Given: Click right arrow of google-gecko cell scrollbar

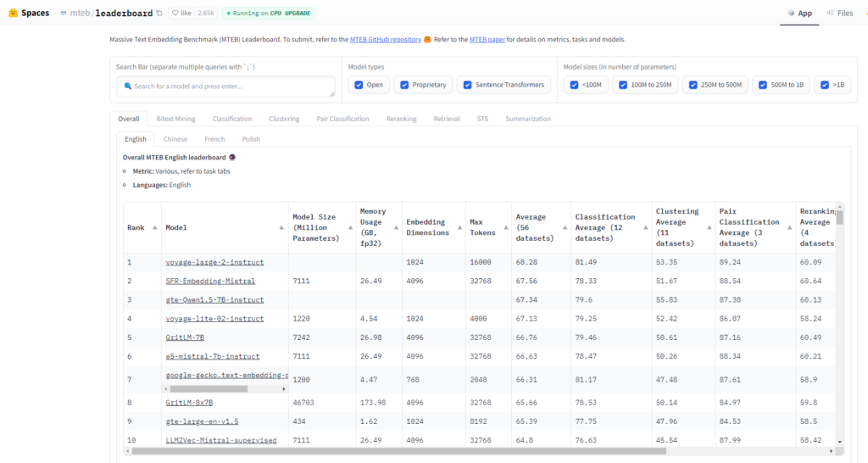Looking at the screenshot, I should (284, 388).
